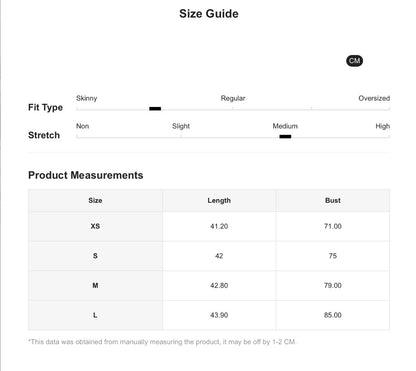Click the Medium stretch label
416x371 pixels.
coord(285,126)
